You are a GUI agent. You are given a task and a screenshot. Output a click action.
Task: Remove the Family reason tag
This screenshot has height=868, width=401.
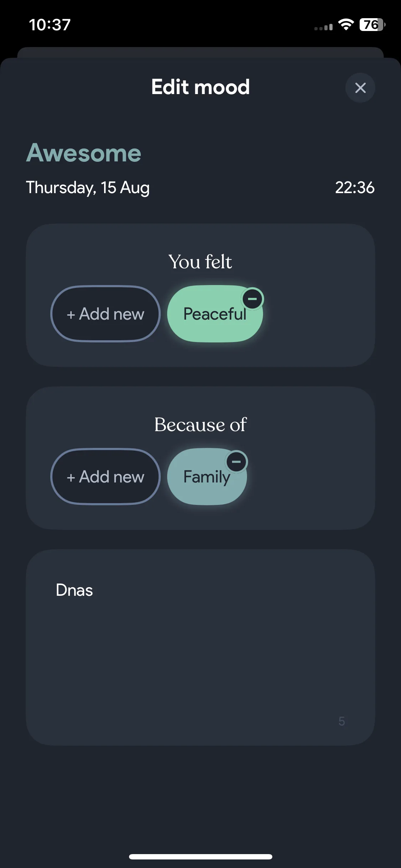tap(236, 462)
